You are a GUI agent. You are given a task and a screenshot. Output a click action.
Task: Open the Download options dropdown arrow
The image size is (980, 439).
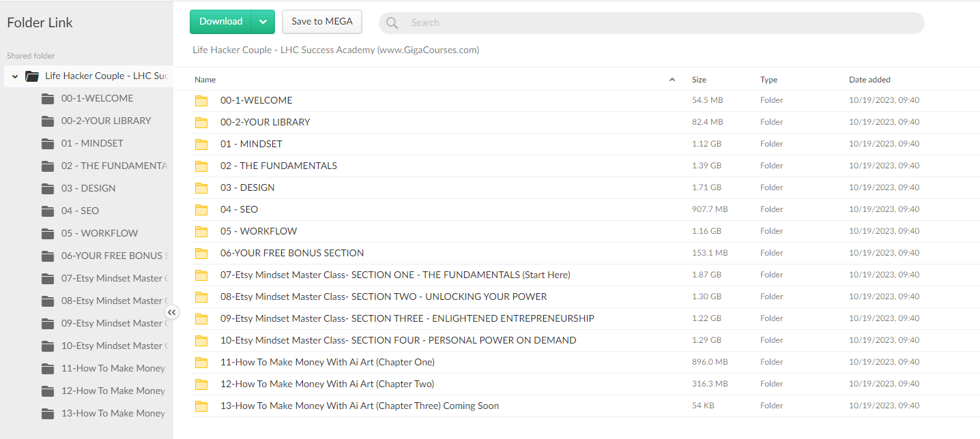tap(263, 22)
